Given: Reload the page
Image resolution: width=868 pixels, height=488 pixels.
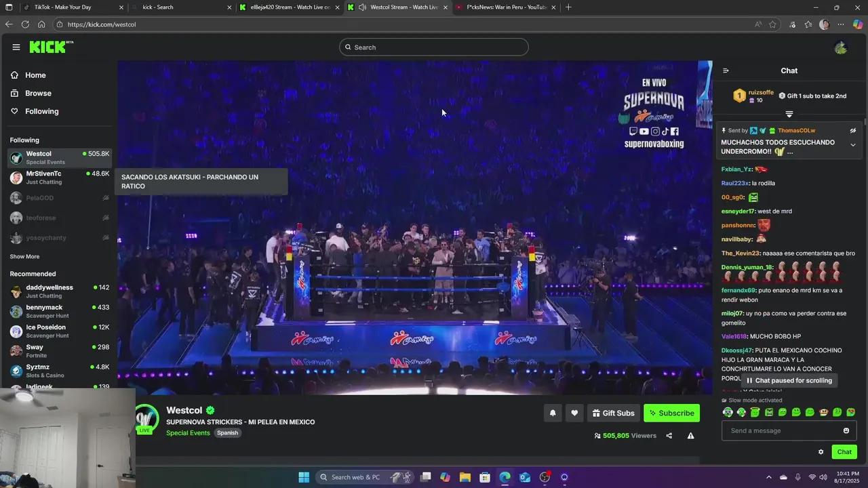Looking at the screenshot, I should click(x=25, y=24).
